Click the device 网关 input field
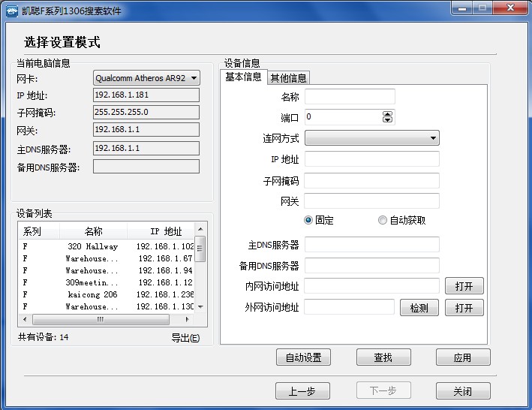This screenshot has height=410, width=532. click(x=371, y=201)
